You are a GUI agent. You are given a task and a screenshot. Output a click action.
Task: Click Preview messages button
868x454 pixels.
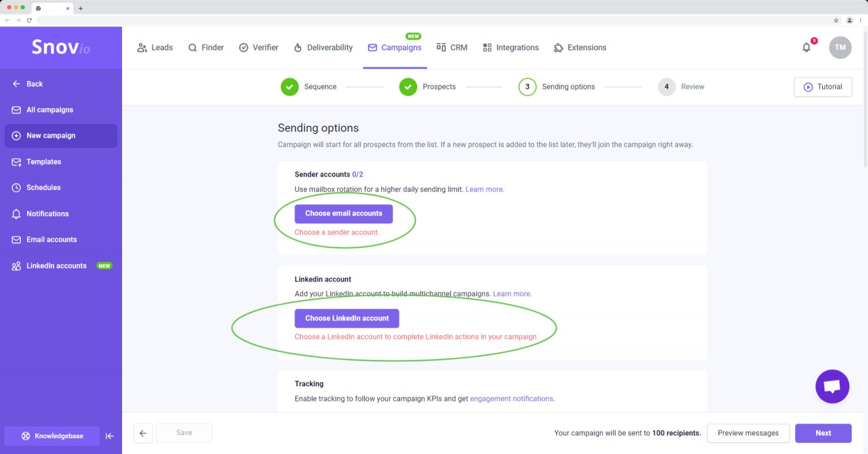pyautogui.click(x=748, y=433)
